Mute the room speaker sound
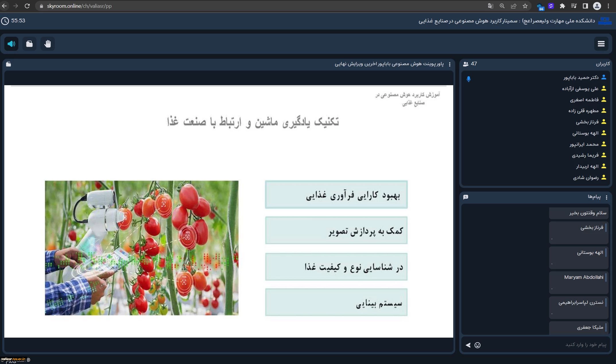The height and width of the screenshot is (364, 616). (11, 44)
